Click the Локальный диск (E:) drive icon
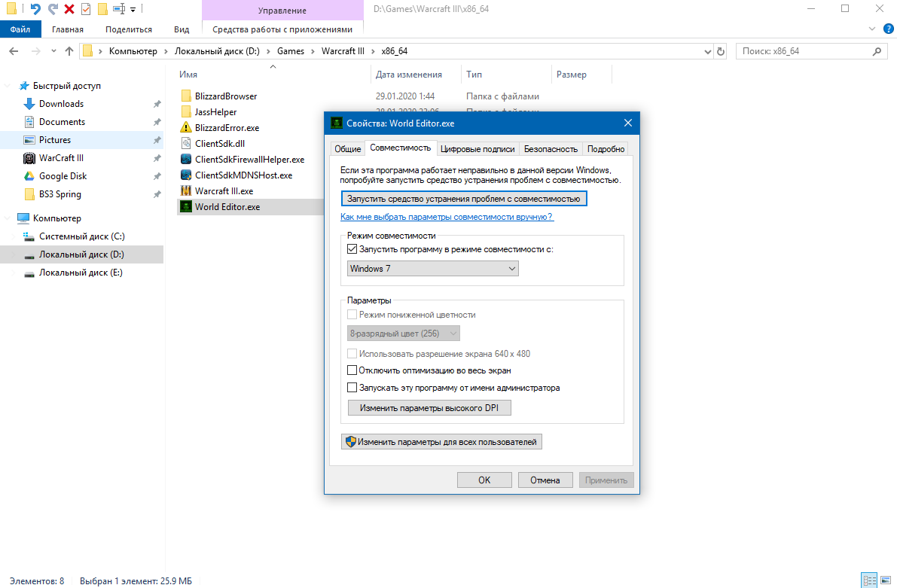This screenshot has height=588, width=897. (x=29, y=273)
